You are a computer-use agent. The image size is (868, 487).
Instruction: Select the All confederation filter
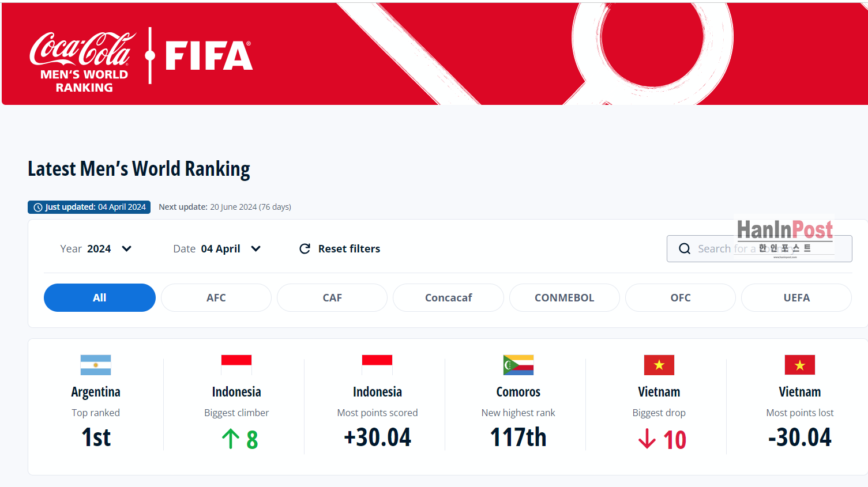pyautogui.click(x=100, y=297)
